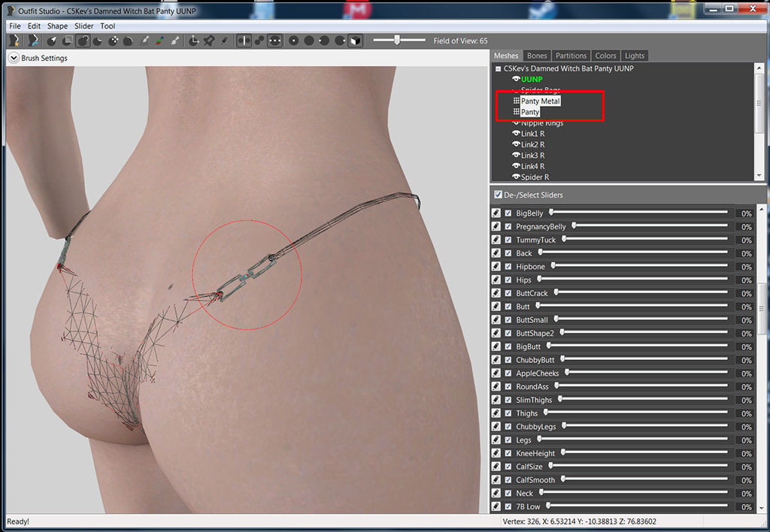Image resolution: width=770 pixels, height=532 pixels.
Task: Expand the Brush Settings panel
Action: coord(14,58)
